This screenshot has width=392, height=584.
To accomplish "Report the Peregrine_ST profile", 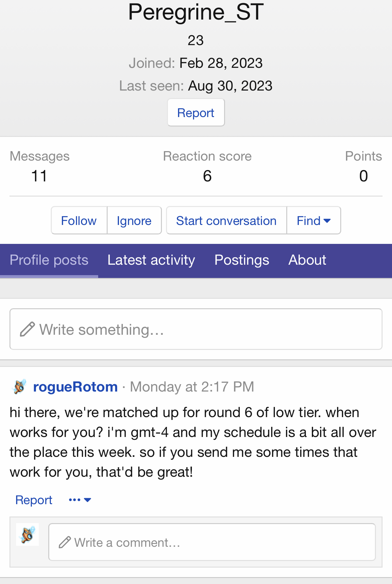I will pyautogui.click(x=196, y=113).
